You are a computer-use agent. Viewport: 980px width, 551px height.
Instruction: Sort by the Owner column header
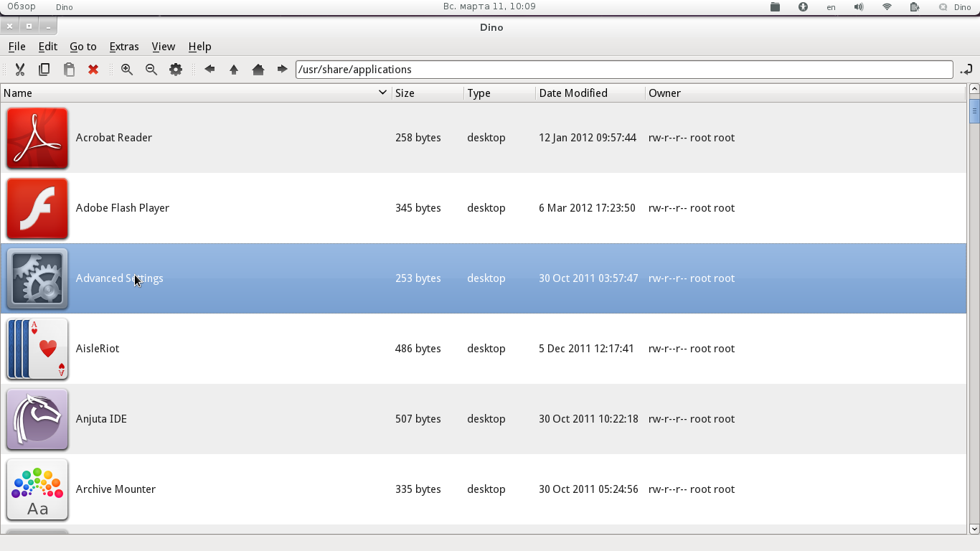tap(806, 93)
